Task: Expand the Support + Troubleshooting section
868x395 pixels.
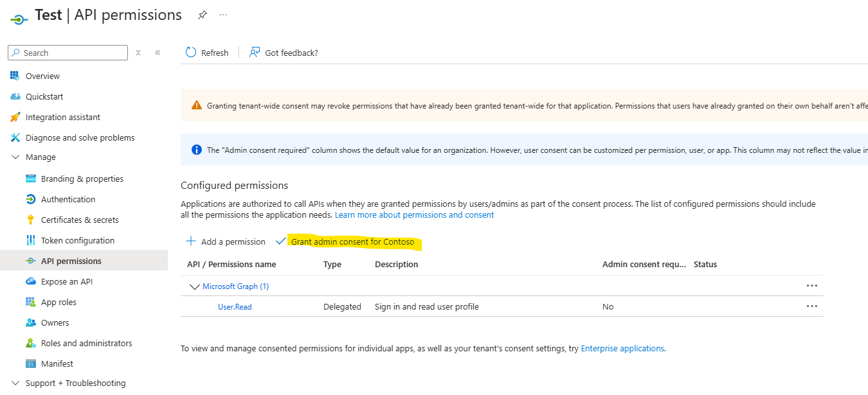Action: 15,383
